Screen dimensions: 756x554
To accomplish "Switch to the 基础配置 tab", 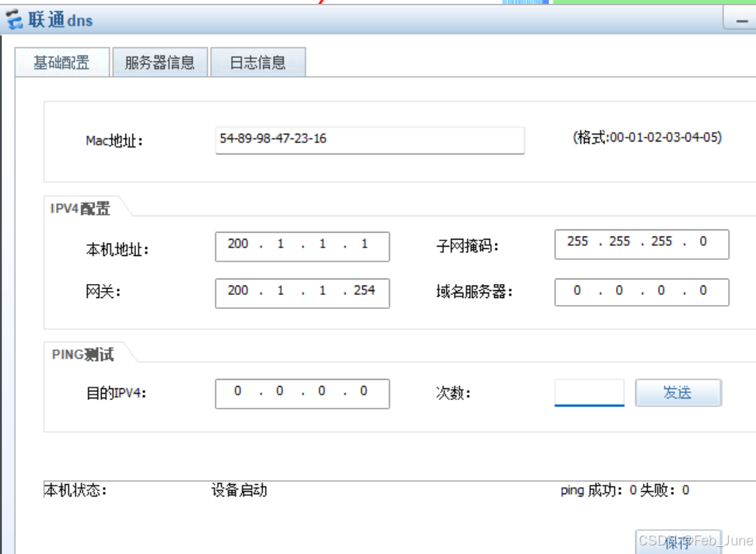I will [61, 62].
